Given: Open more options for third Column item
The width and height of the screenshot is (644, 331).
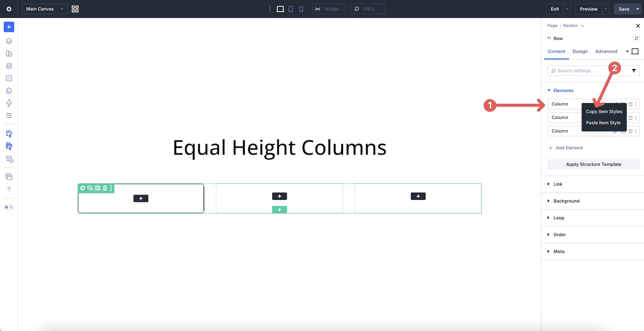Looking at the screenshot, I should coord(636,131).
